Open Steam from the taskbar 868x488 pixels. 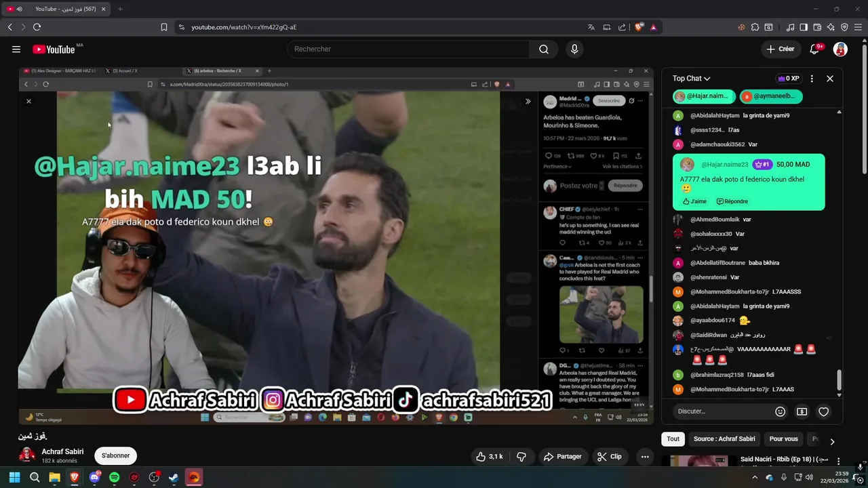(x=174, y=477)
